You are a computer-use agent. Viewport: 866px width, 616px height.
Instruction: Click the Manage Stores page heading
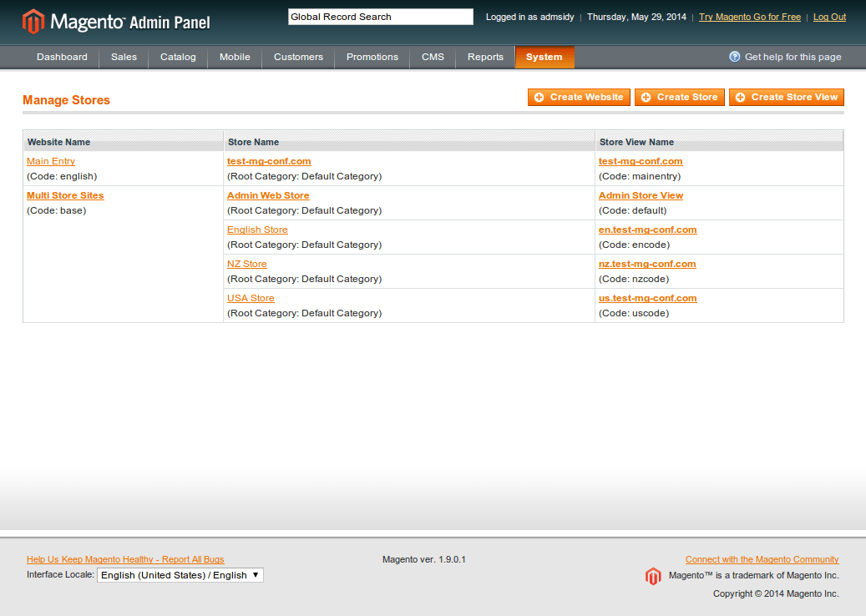click(66, 100)
